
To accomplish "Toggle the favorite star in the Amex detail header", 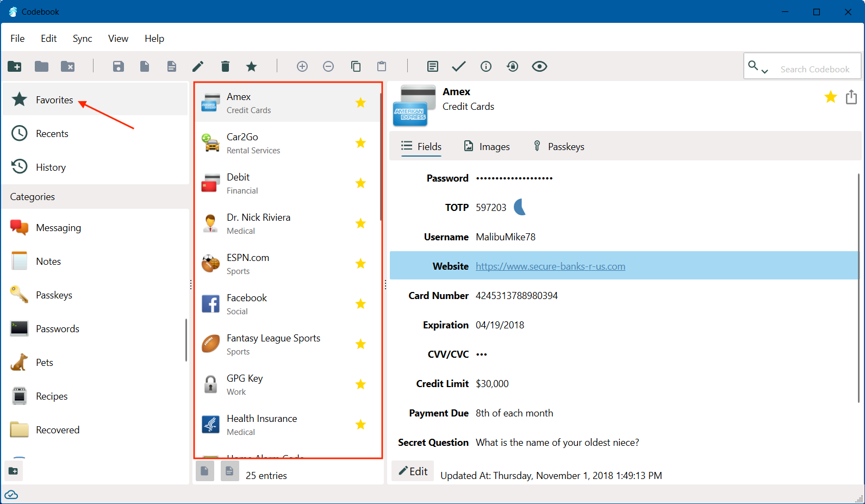I will coord(831,97).
